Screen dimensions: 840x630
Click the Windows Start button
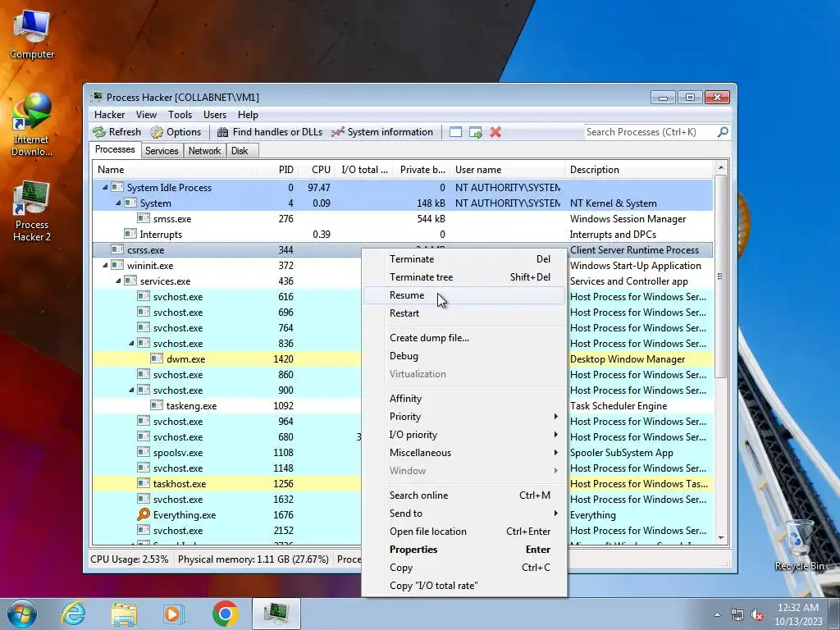[22, 614]
